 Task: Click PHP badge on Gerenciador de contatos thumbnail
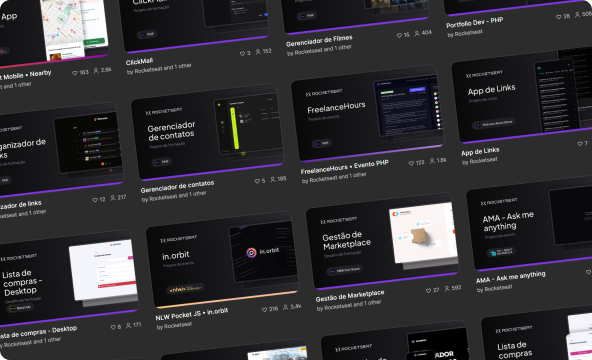click(162, 162)
